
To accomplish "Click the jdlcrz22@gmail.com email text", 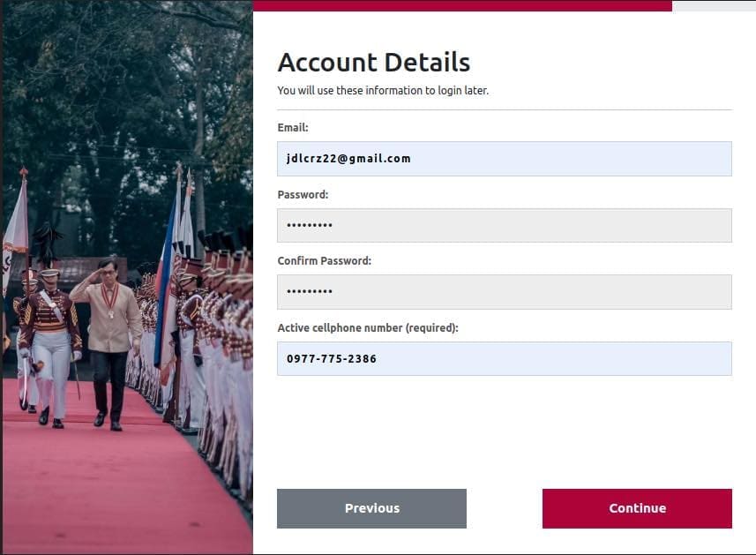I will 348,159.
